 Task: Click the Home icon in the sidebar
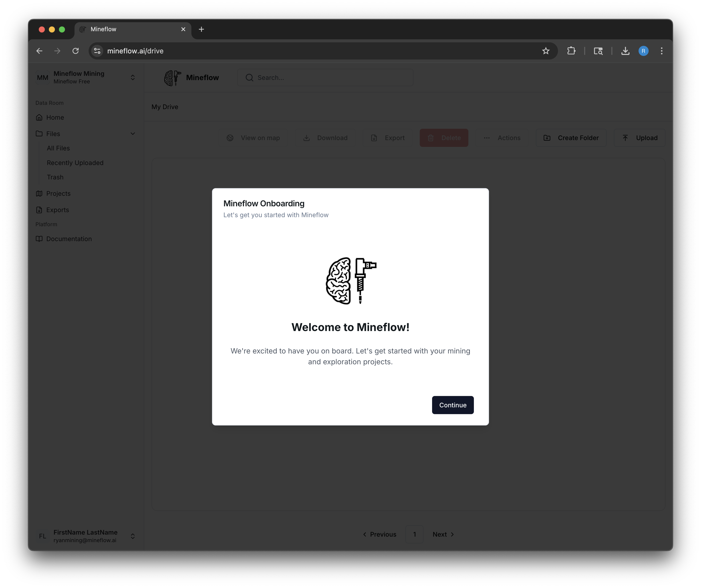tap(39, 117)
